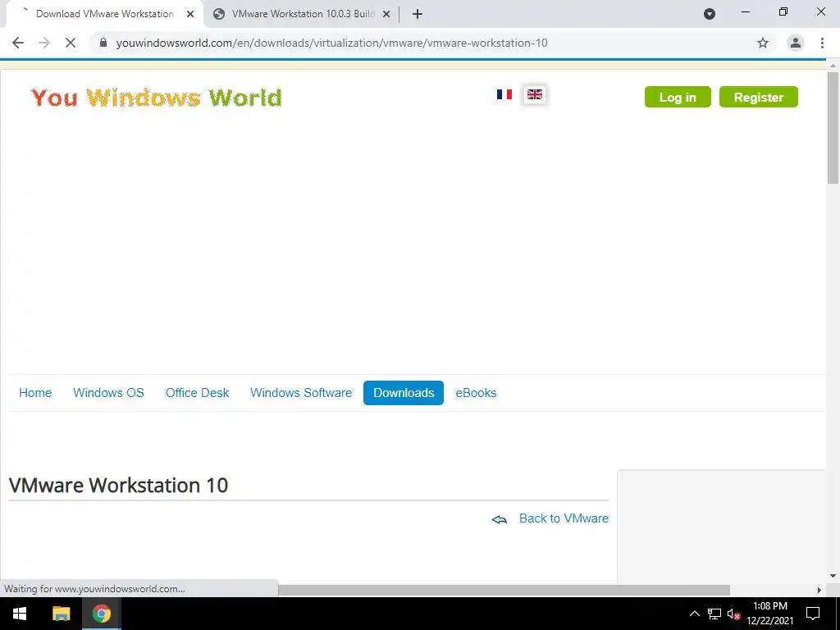Screen dimensions: 840x630
Task: Open the clock showing 1:08 PM
Action: tap(770, 614)
